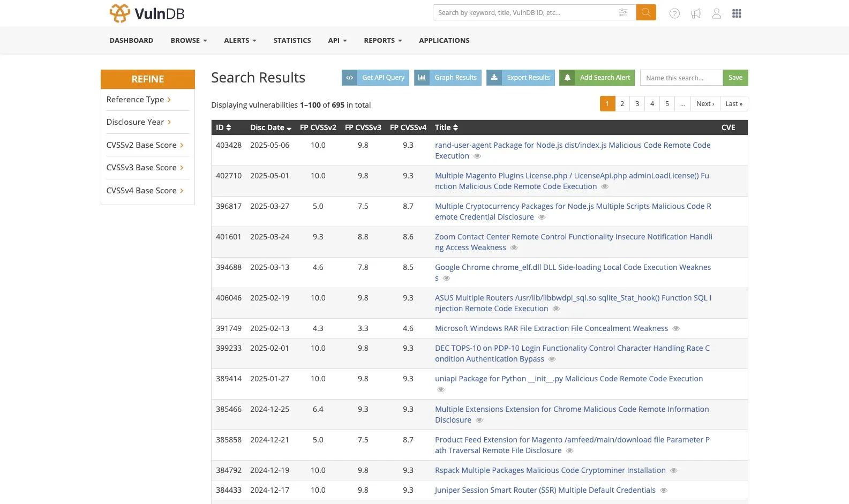Click the FP CVSSv3 column header
The image size is (849, 504).
pos(363,127)
